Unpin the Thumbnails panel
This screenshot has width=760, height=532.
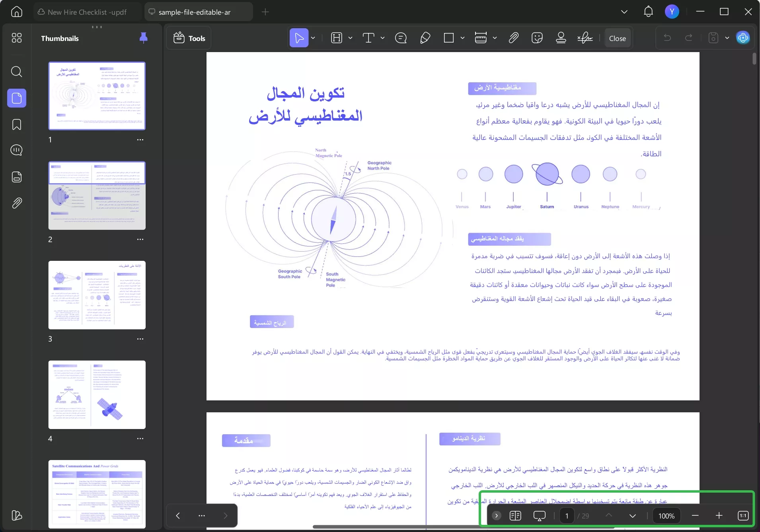click(x=143, y=38)
